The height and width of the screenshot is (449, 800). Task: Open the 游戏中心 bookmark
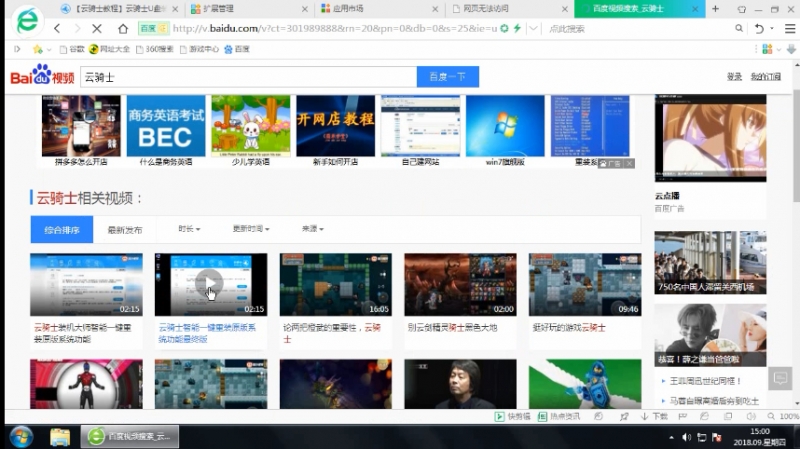coord(199,49)
